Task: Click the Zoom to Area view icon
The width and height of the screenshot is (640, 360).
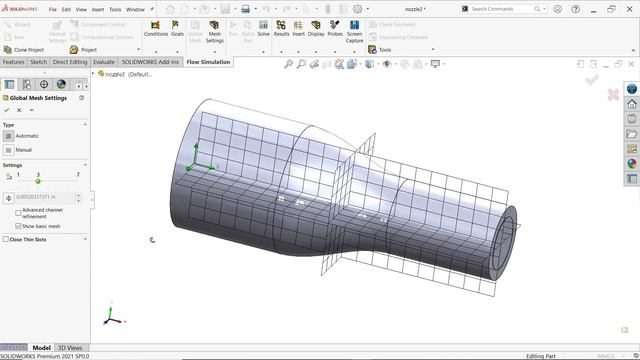Action: 301,64
